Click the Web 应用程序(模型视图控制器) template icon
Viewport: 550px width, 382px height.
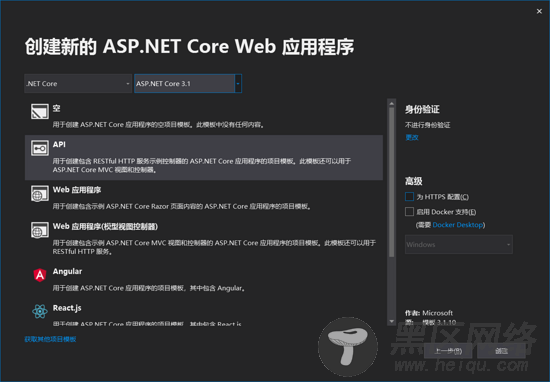(40, 230)
